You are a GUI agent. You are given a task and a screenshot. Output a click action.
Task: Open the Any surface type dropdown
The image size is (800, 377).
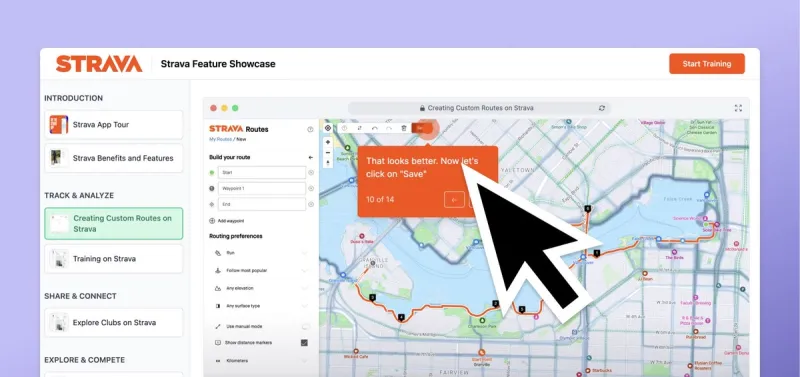(261, 306)
